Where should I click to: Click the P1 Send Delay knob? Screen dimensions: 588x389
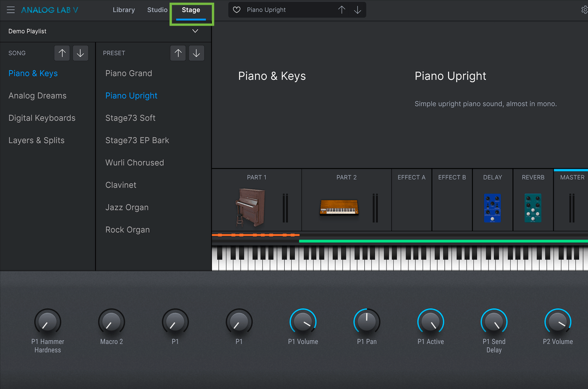click(494, 322)
